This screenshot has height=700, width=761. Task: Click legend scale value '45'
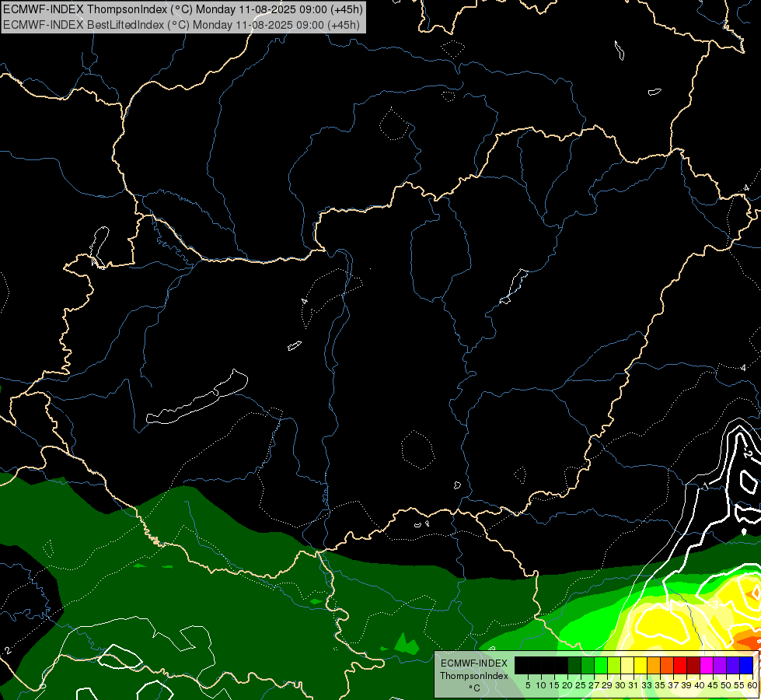(713, 685)
